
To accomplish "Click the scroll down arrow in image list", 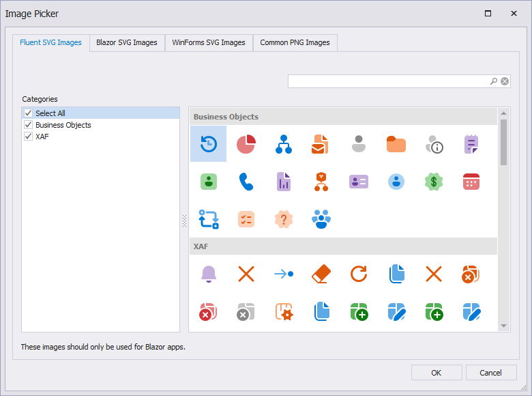I will pos(503,326).
